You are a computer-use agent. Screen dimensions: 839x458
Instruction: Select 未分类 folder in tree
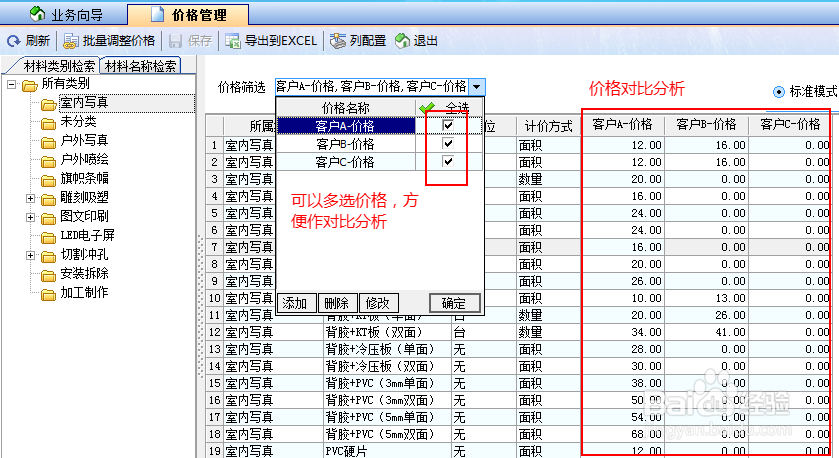[x=78, y=122]
